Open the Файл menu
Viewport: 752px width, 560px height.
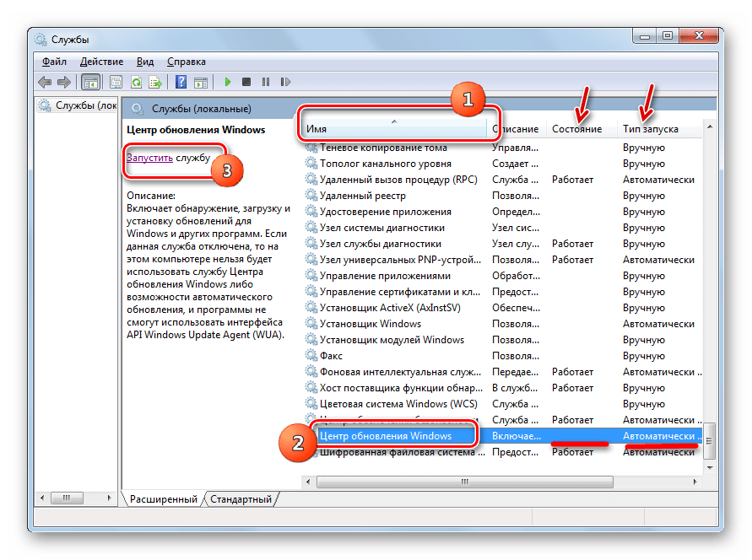[x=54, y=62]
